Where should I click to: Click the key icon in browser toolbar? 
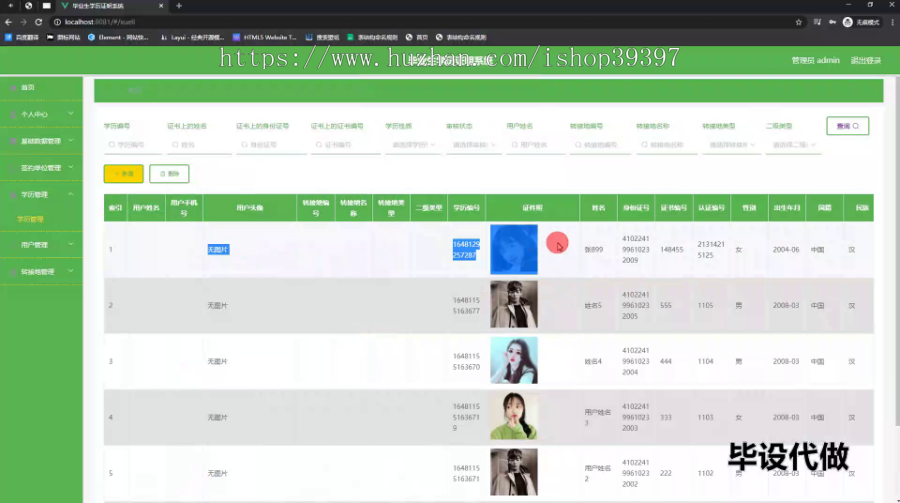click(832, 22)
